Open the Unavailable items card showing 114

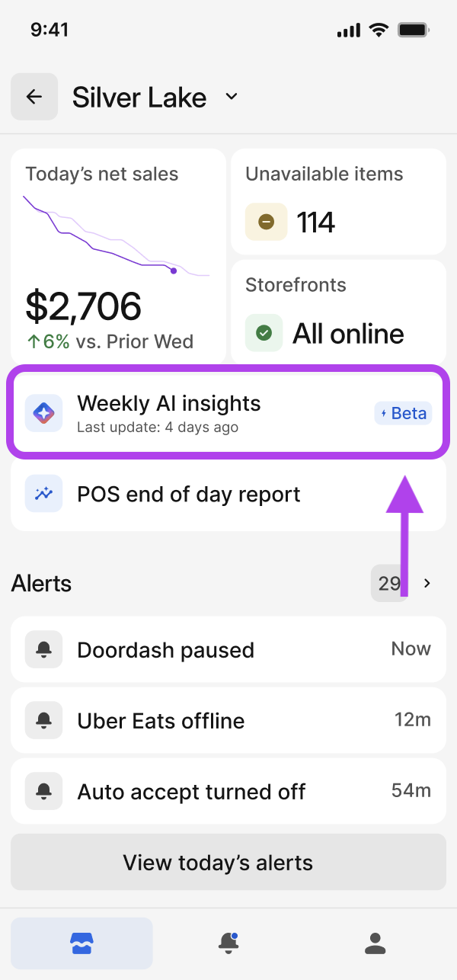pos(338,202)
